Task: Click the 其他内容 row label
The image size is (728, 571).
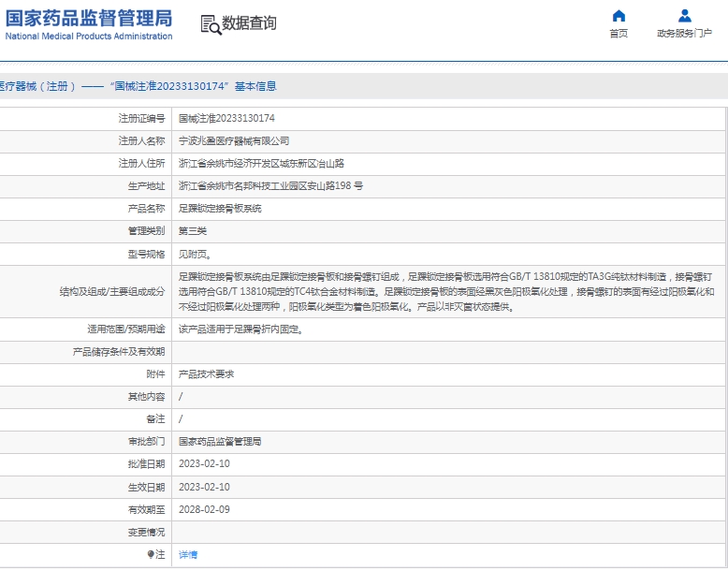Action: click(x=146, y=397)
